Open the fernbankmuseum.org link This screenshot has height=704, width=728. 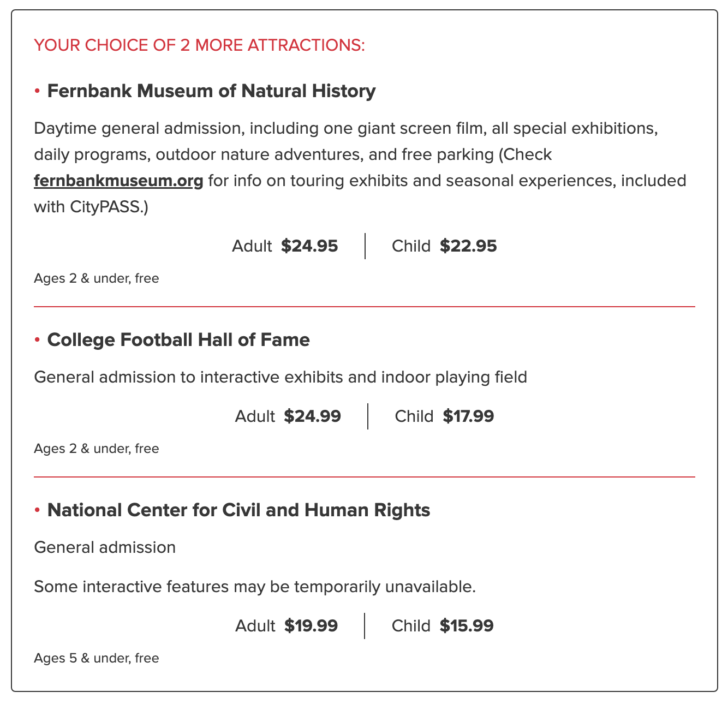click(118, 181)
